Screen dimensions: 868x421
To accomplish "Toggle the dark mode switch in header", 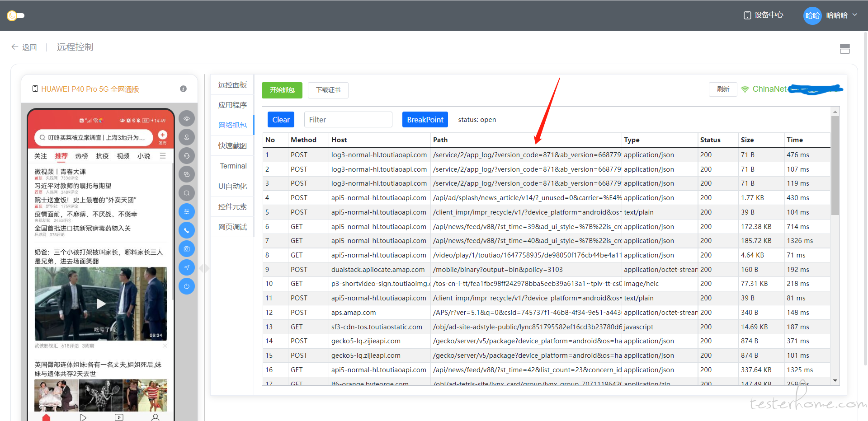I will [x=16, y=16].
